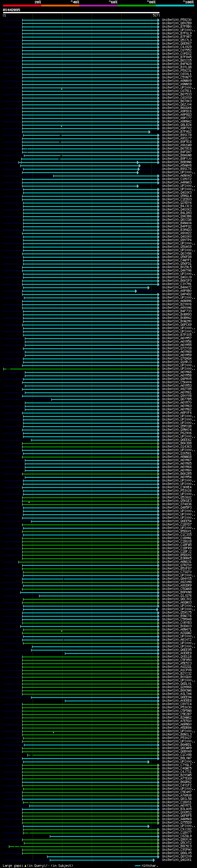197x868 pixels.
Task: Select the AV442095 query title
Action: point(11,10)
